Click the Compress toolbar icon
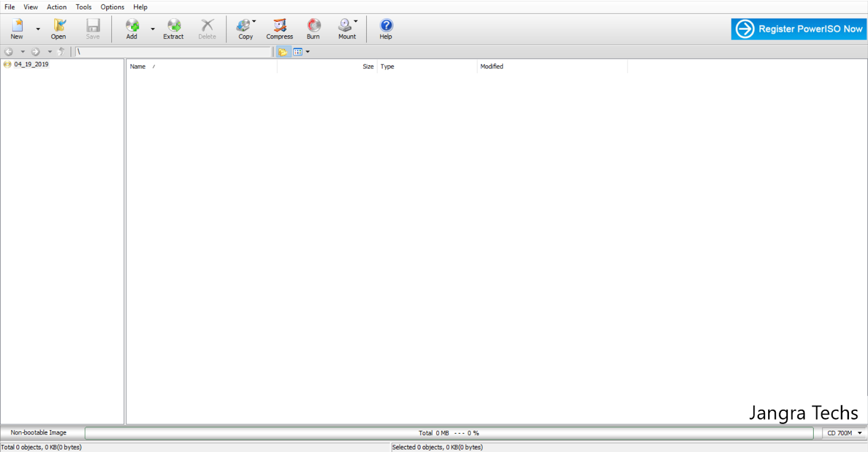 click(x=279, y=29)
